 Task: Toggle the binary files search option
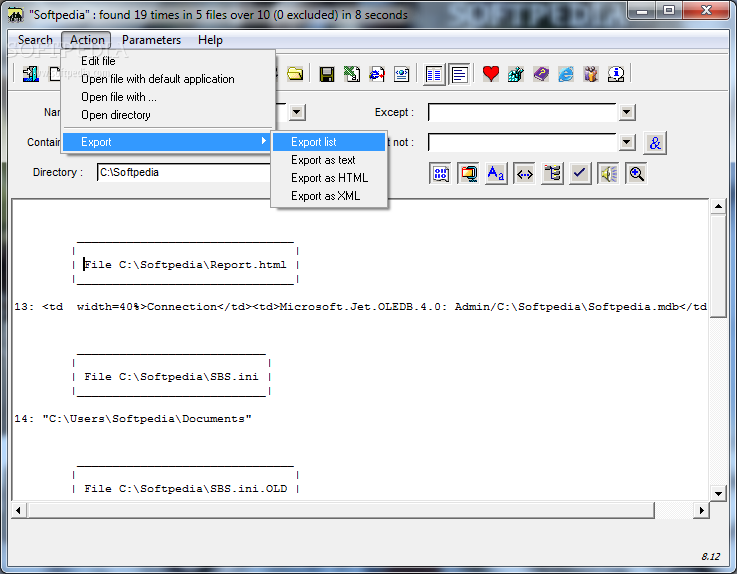[440, 174]
